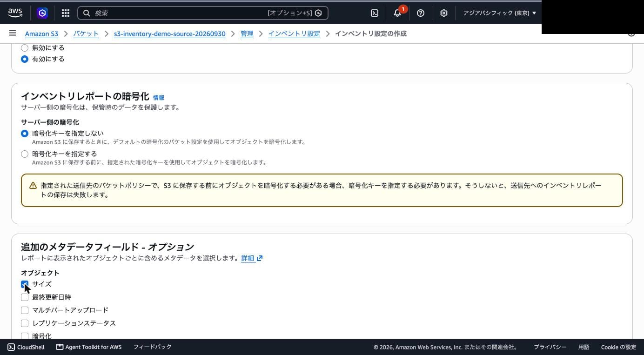Click the CloudShell icon in the footer
The height and width of the screenshot is (355, 644).
point(11,347)
